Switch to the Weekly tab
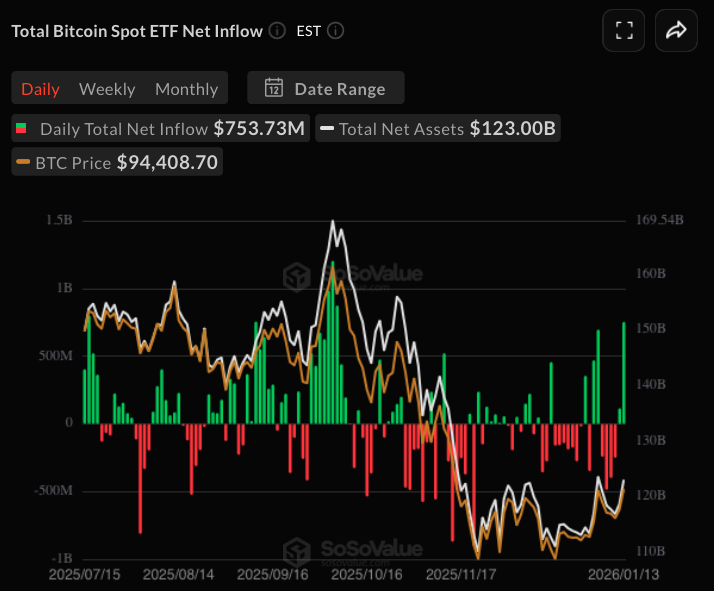The height and width of the screenshot is (591, 714). tap(107, 89)
